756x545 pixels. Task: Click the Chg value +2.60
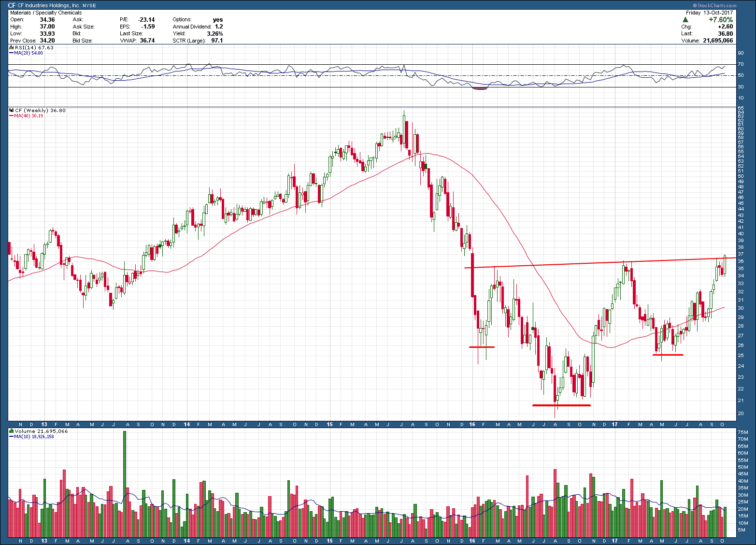[x=726, y=27]
